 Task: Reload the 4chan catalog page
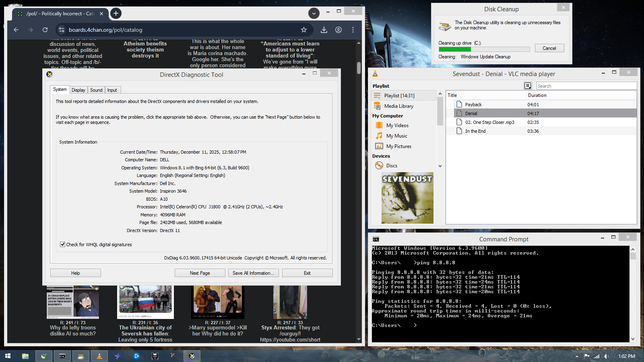45,30
